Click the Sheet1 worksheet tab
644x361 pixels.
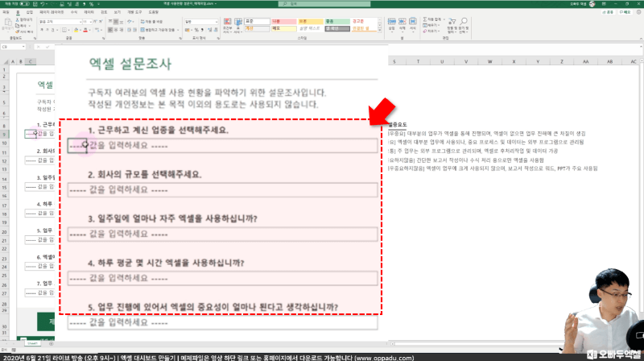[x=32, y=344]
